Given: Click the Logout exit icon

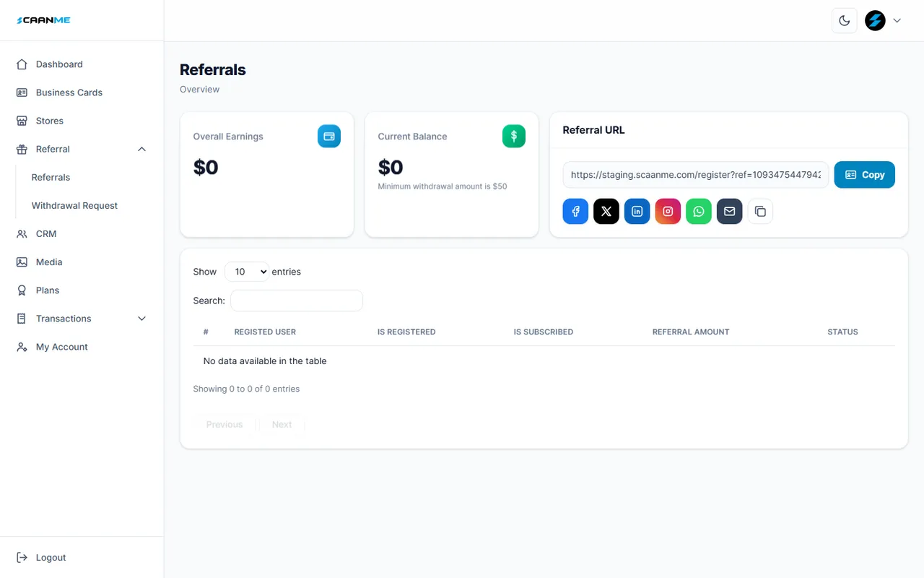Looking at the screenshot, I should 22,558.
